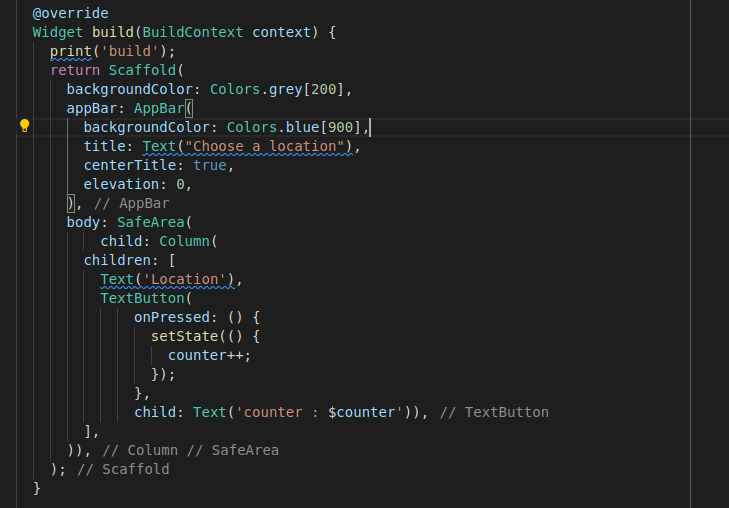Screen dimensions: 729x508
Task: Click 'BuildContext' type in build signature
Action: (x=192, y=32)
